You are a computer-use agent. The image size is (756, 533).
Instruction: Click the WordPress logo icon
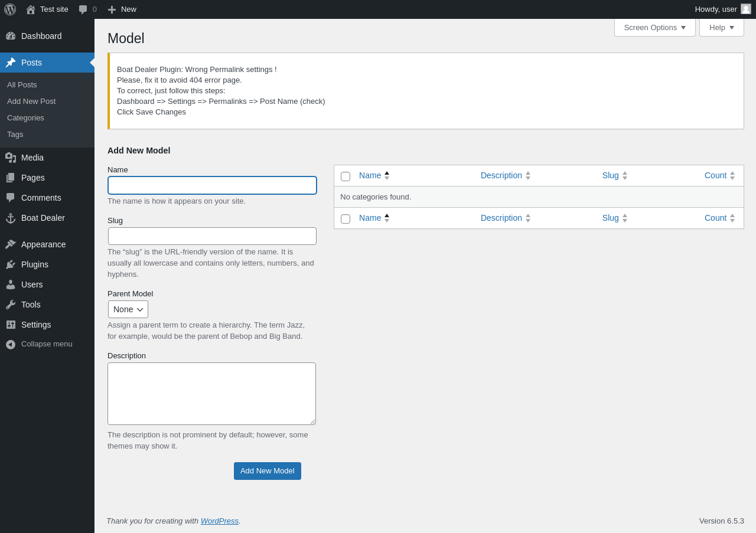coord(10,9)
